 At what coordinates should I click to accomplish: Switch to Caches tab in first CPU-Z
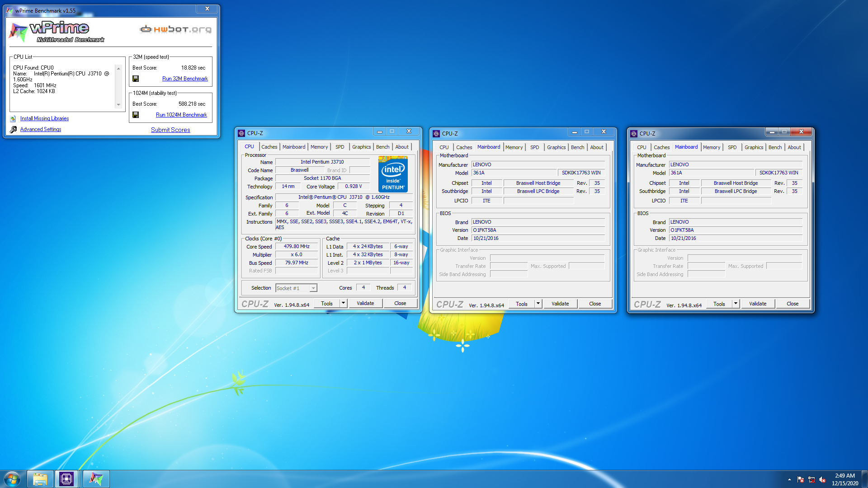pos(269,147)
